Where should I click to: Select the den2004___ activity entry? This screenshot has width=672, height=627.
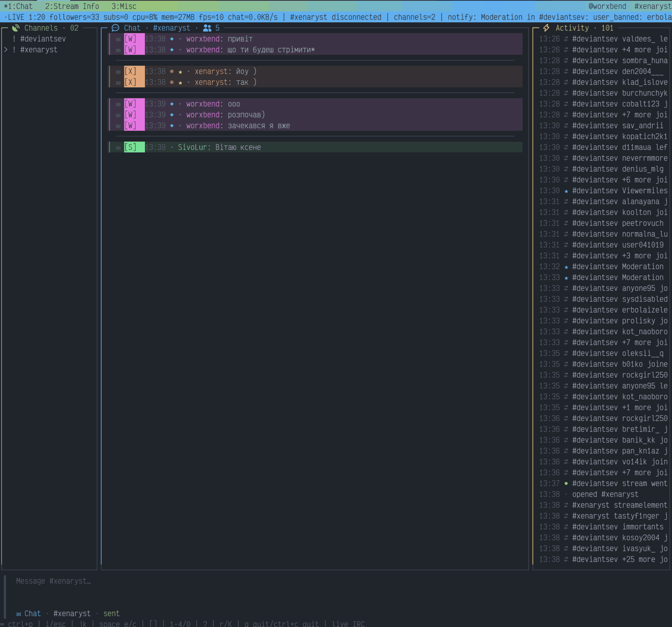(603, 72)
